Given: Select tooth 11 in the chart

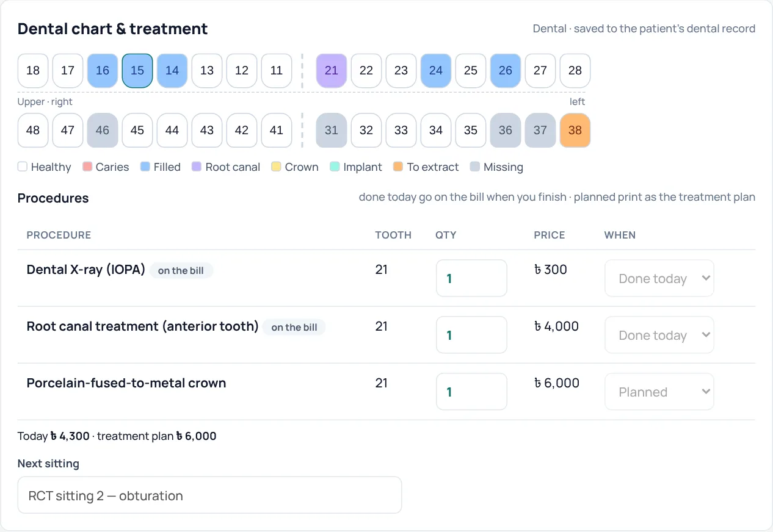Looking at the screenshot, I should (x=277, y=71).
